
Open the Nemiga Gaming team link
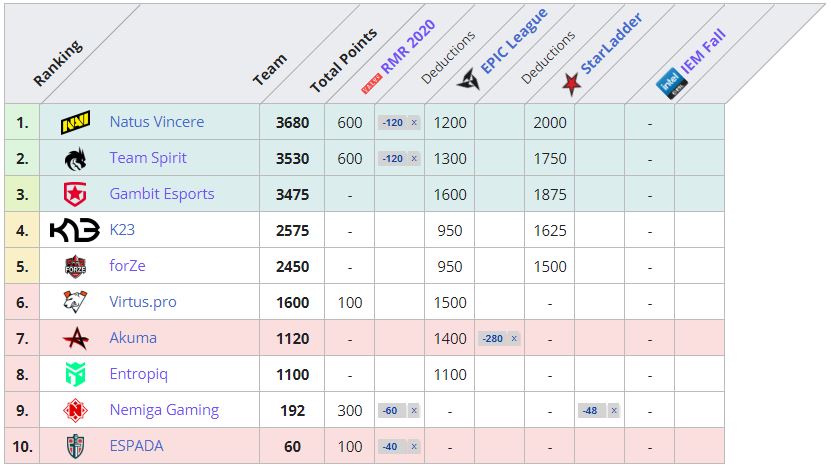point(163,410)
